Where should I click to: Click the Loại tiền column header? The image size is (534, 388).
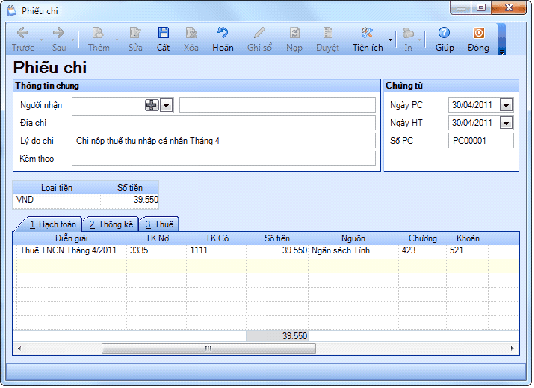click(57, 188)
